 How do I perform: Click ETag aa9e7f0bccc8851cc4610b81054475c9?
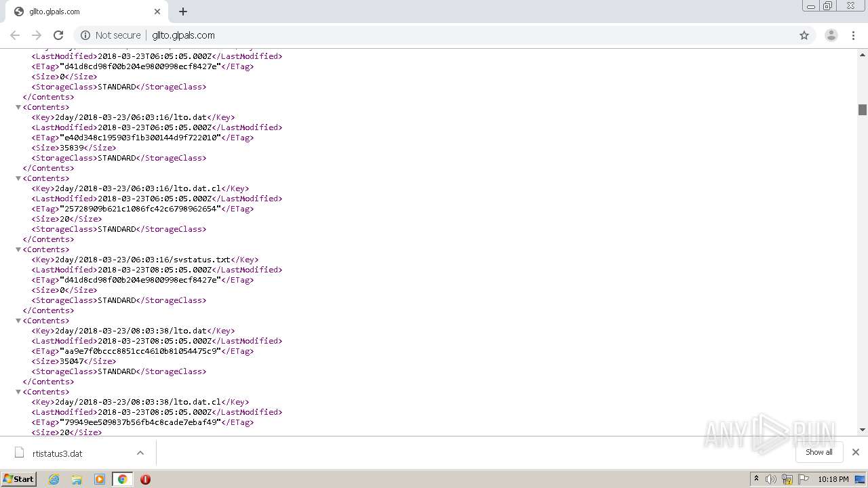pyautogui.click(x=140, y=351)
